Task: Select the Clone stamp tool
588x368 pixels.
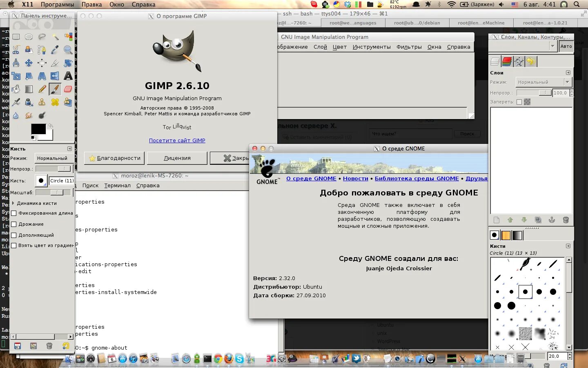Action: (42, 102)
